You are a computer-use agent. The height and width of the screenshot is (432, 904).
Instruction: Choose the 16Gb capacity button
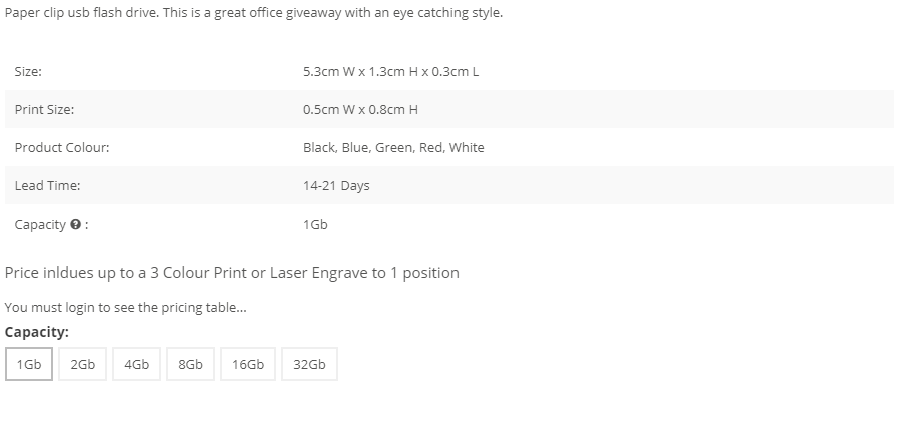pos(248,364)
